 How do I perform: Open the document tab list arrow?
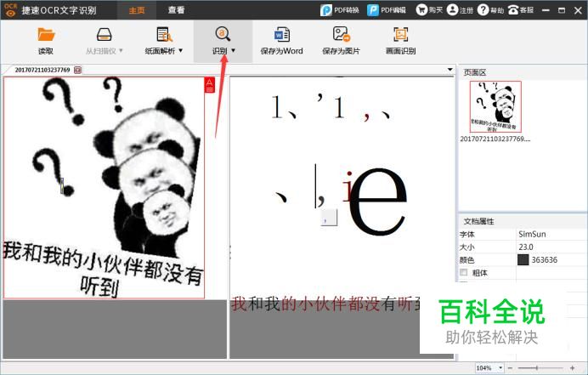point(449,70)
